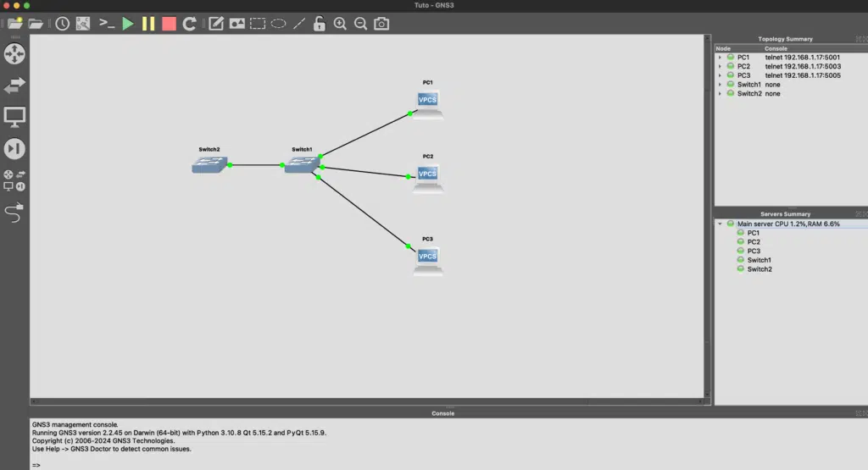The height and width of the screenshot is (470, 868).
Task: Stop all nodes with red square
Action: point(169,24)
